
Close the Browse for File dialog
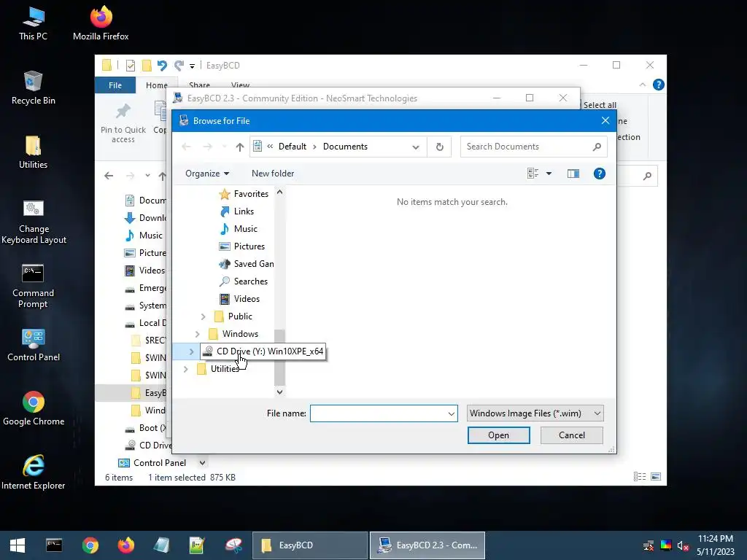(605, 120)
